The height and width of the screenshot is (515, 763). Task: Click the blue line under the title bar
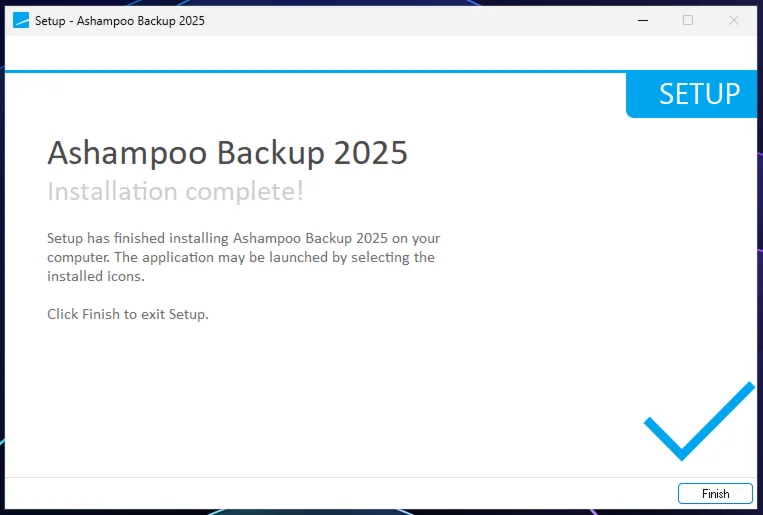pos(300,71)
